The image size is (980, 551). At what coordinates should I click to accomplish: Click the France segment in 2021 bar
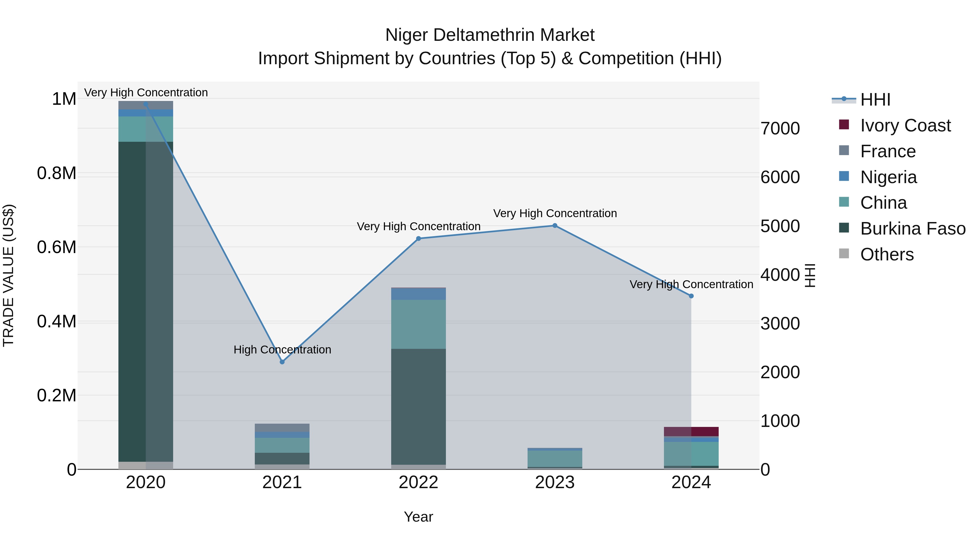[x=282, y=428]
